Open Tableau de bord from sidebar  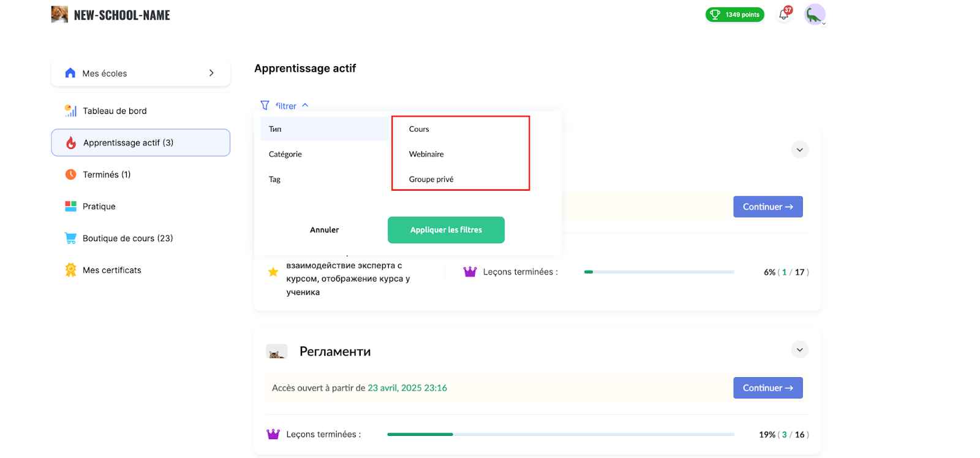[115, 111]
